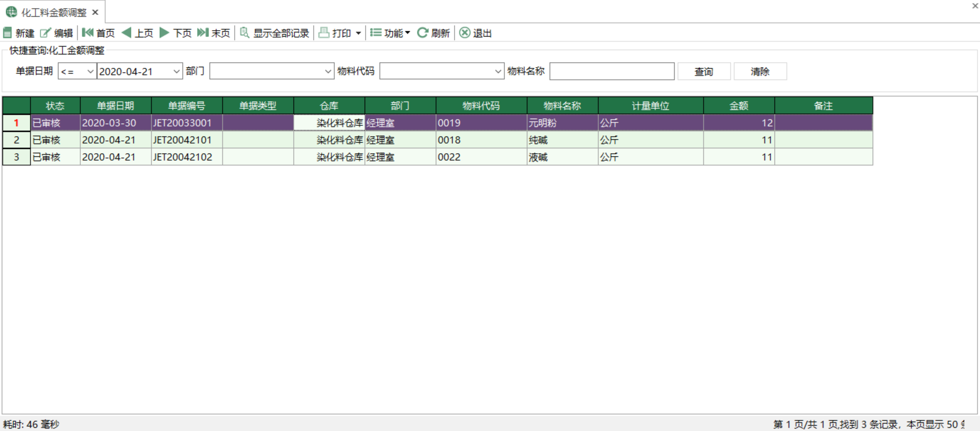Click the 物料代码 column header
The height and width of the screenshot is (431, 980).
pos(481,106)
